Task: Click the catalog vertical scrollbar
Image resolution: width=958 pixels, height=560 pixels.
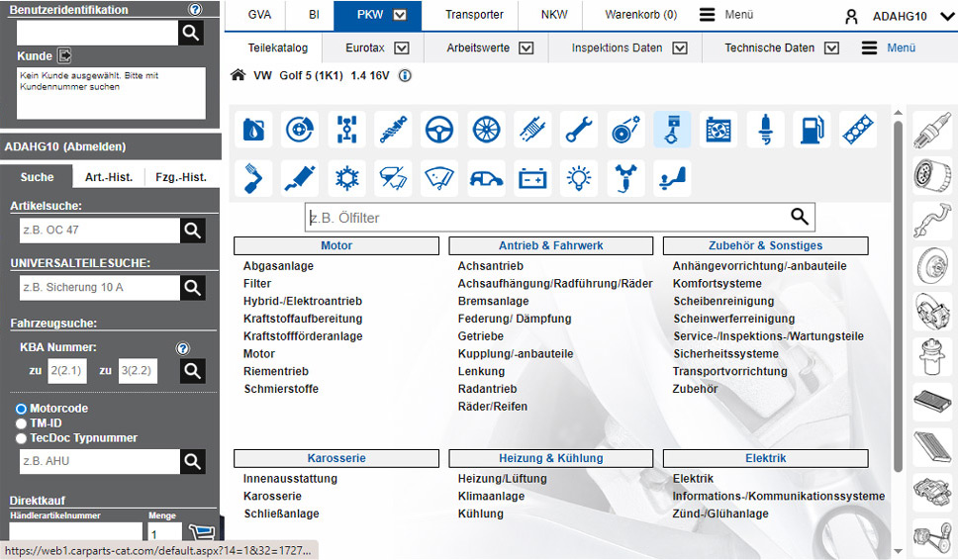Action: [898, 296]
